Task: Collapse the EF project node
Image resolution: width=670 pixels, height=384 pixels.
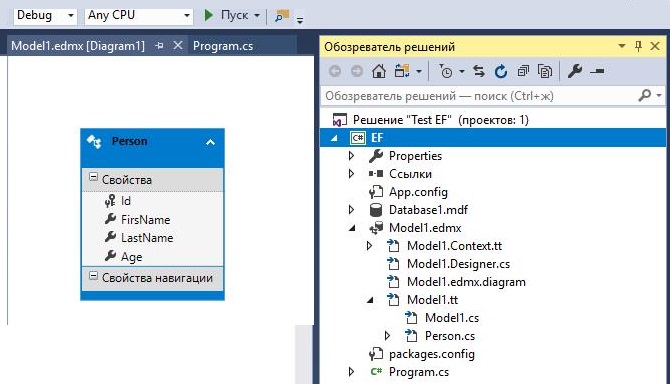Action: click(334, 138)
